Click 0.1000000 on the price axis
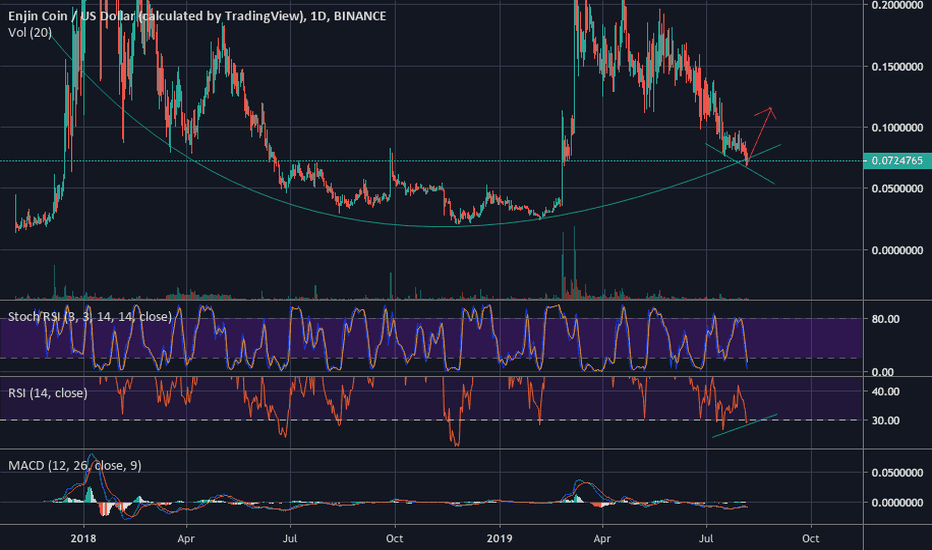Viewport: 932px width, 550px height. [x=897, y=128]
